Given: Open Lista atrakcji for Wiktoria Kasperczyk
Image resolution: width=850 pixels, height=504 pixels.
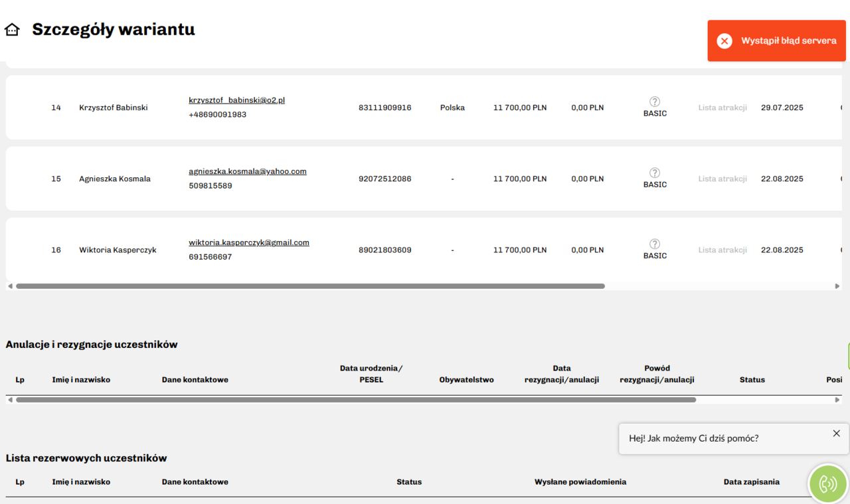Looking at the screenshot, I should [722, 250].
